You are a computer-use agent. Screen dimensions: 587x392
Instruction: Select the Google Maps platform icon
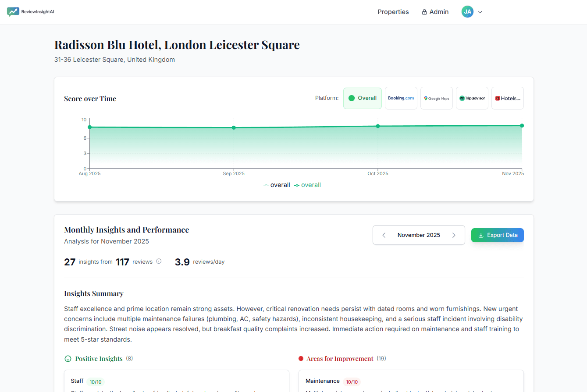[436, 98]
